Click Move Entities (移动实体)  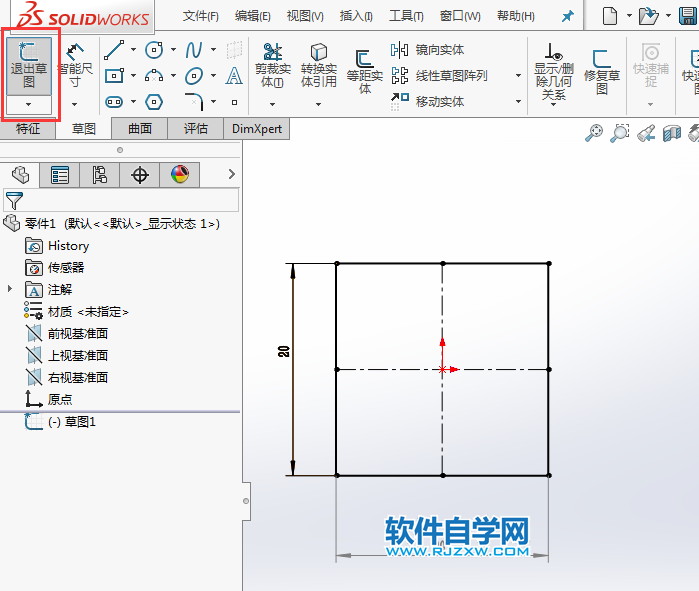click(427, 102)
